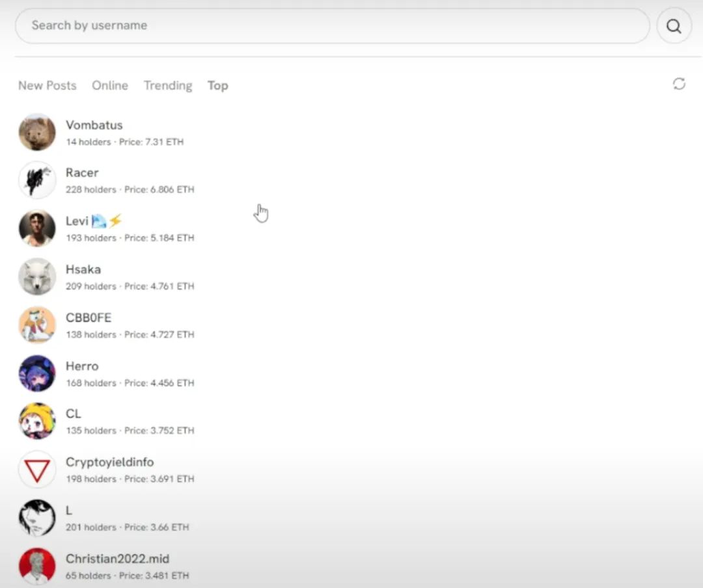Click the CL username
The image size is (703, 588).
tap(73, 414)
